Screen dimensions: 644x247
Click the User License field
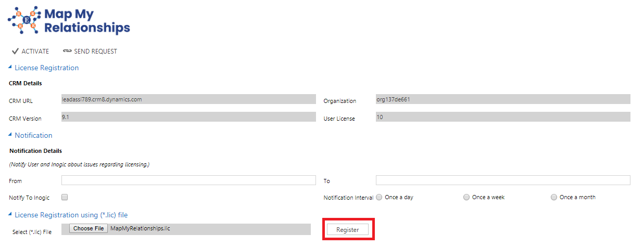click(503, 117)
